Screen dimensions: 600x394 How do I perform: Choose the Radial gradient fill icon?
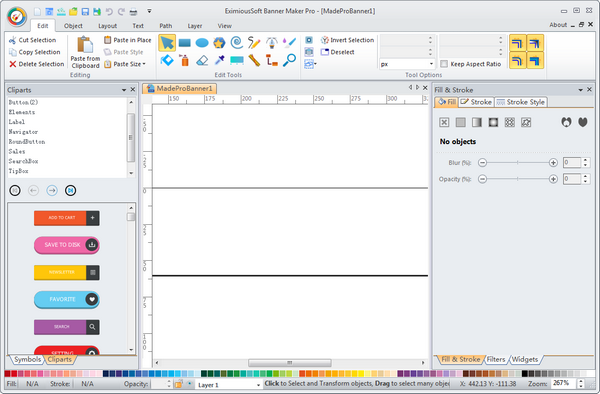tap(493, 122)
